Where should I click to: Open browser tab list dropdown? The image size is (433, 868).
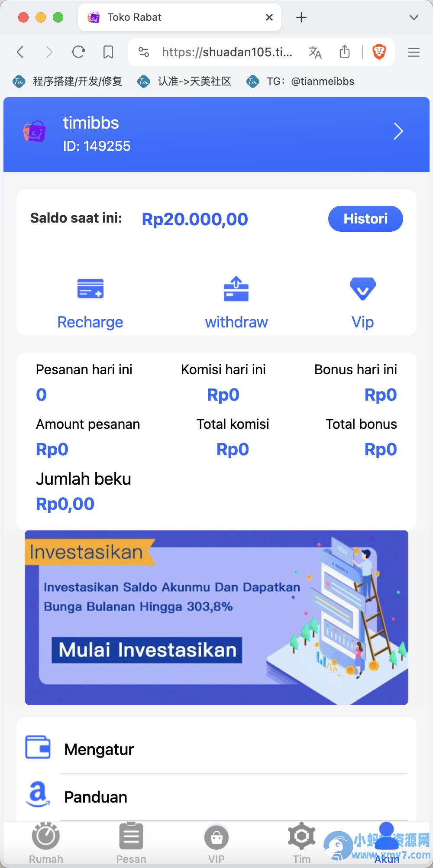tap(414, 17)
